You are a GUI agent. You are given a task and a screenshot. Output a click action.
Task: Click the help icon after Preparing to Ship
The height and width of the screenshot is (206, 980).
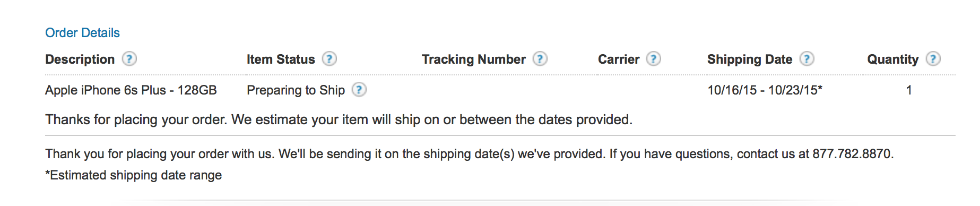tap(359, 89)
